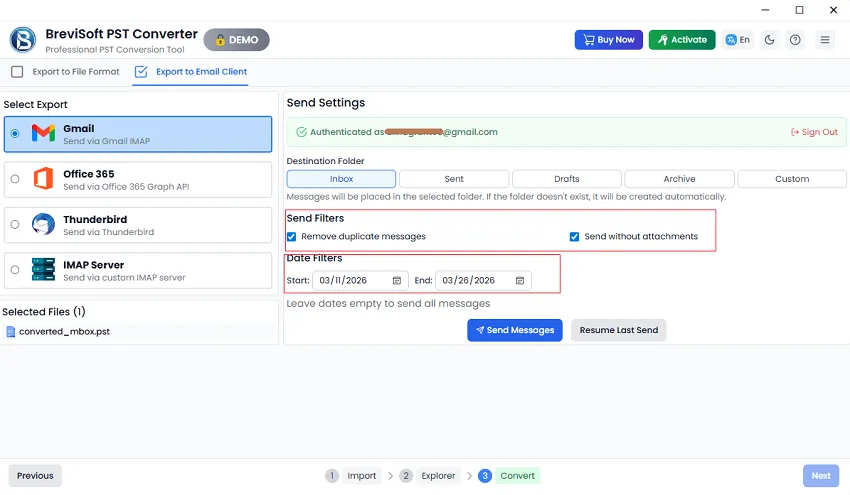Select converted_mbox.pst file name
Viewport: 850px width, 495px height.
click(65, 332)
